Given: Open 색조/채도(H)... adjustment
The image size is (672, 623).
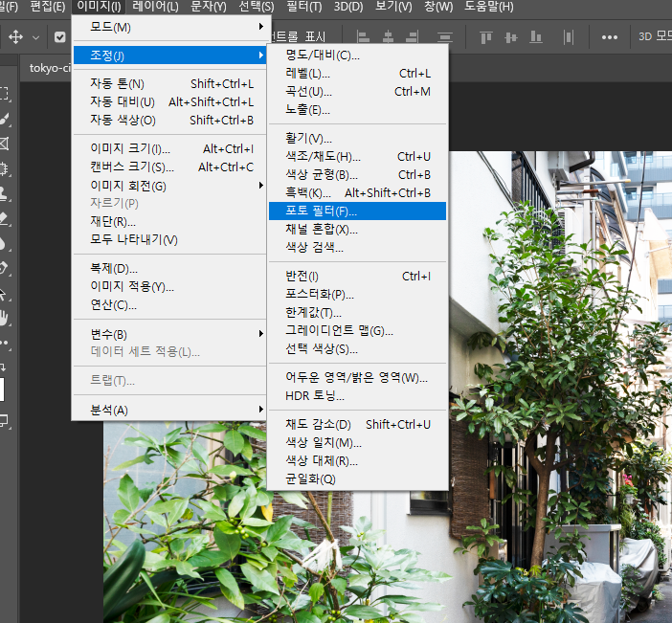Looking at the screenshot, I should (x=357, y=156).
